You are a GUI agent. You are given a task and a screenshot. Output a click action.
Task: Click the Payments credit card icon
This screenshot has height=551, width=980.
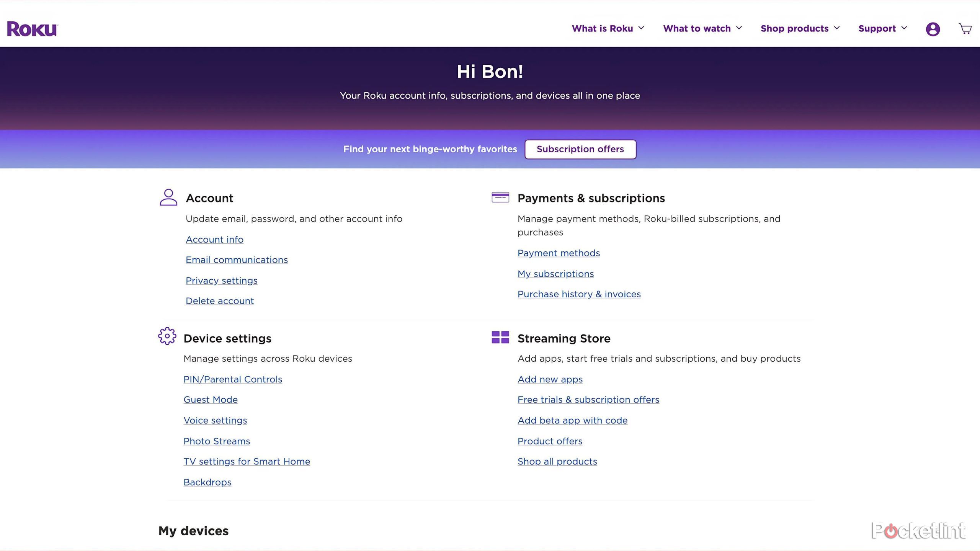[500, 197]
